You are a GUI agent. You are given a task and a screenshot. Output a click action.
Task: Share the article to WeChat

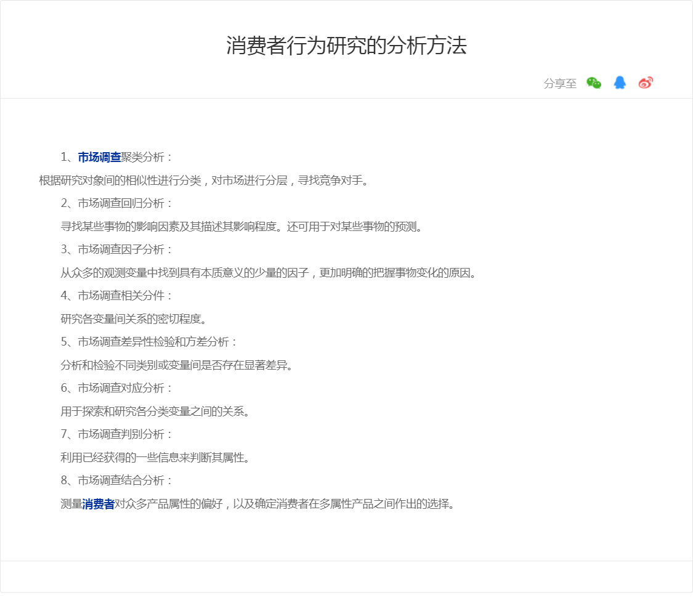tap(594, 83)
